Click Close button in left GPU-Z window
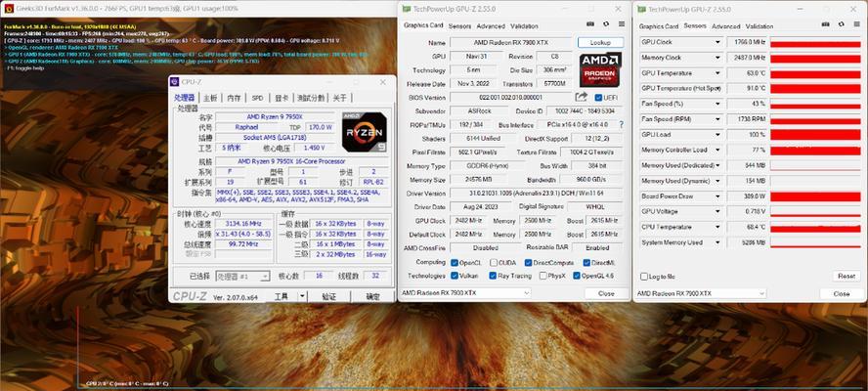Screen dimensions: 868x391 point(606,293)
